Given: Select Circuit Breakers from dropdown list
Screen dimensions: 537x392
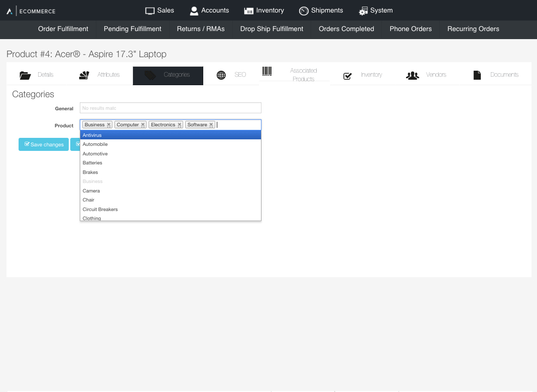Looking at the screenshot, I should coord(171,209).
